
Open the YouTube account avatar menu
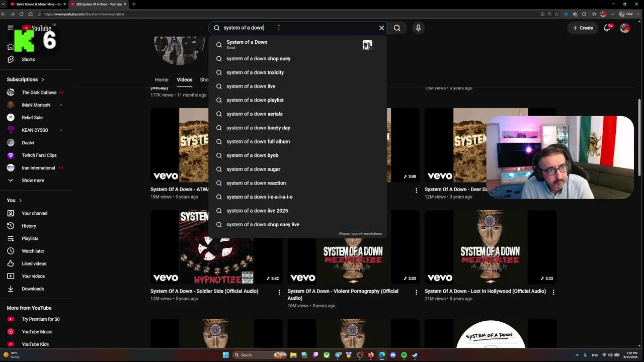624,28
